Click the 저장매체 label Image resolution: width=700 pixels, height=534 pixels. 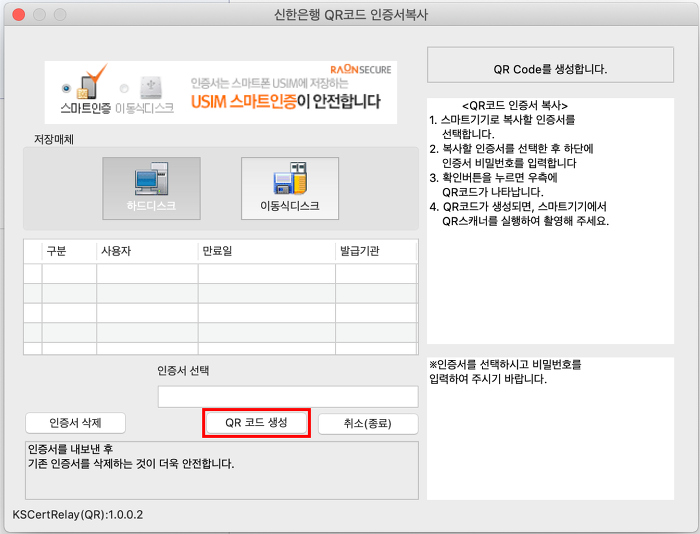pyautogui.click(x=54, y=139)
